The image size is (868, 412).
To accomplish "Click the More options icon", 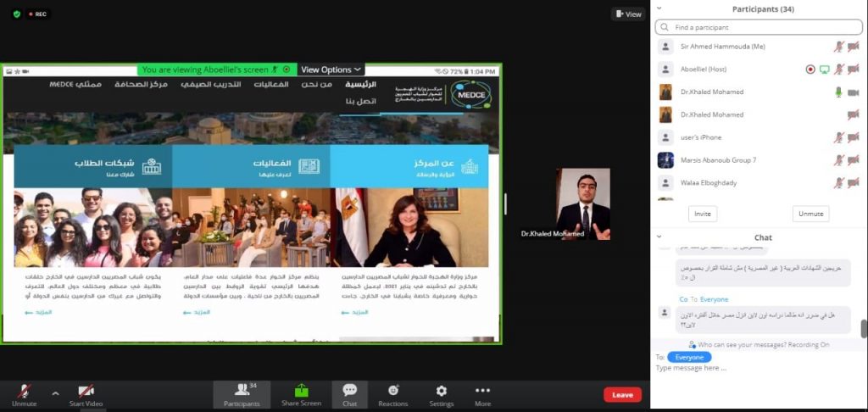I will pyautogui.click(x=482, y=391).
